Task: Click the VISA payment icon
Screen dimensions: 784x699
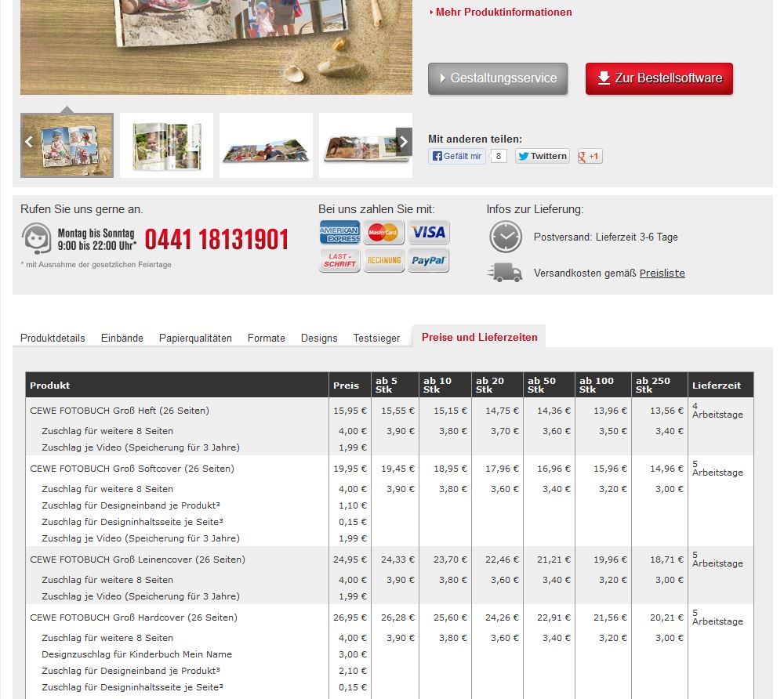Action: click(429, 232)
